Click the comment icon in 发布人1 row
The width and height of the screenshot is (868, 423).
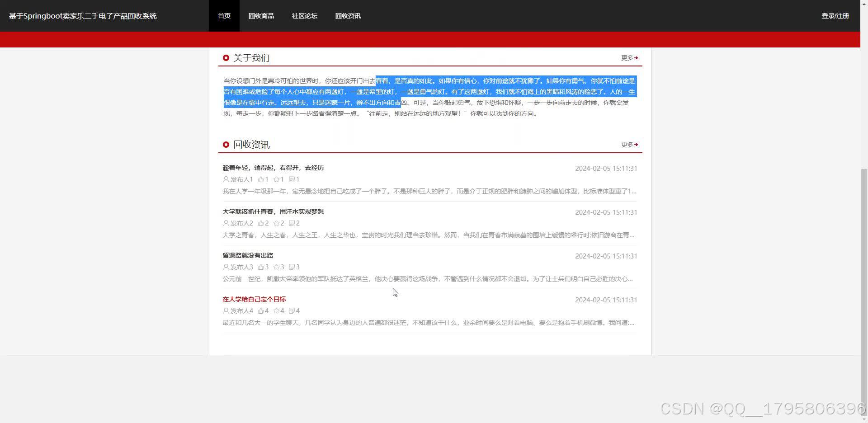coord(292,179)
